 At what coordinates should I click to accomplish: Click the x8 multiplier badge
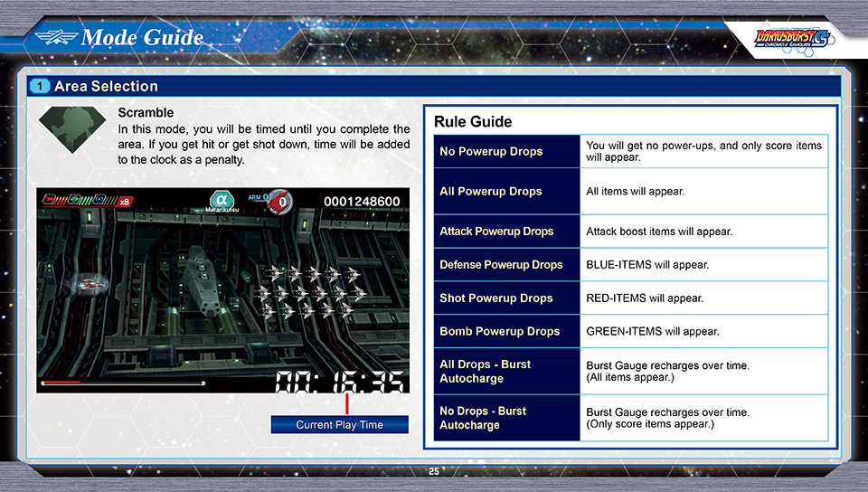125,202
